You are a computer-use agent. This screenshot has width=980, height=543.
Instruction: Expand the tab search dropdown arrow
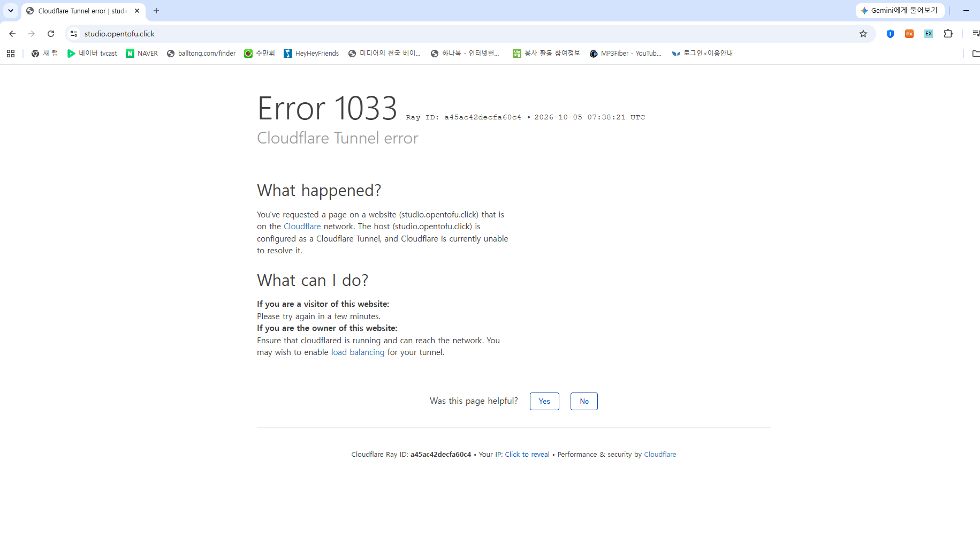pyautogui.click(x=11, y=11)
